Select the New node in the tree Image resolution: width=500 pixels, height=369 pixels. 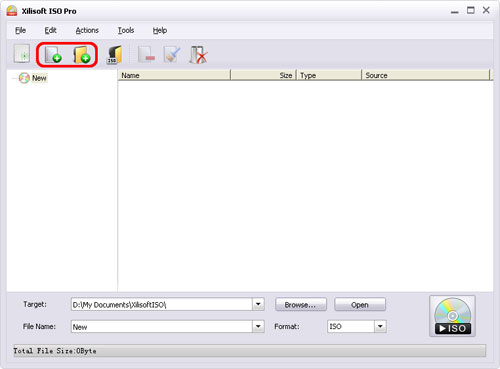tap(39, 78)
